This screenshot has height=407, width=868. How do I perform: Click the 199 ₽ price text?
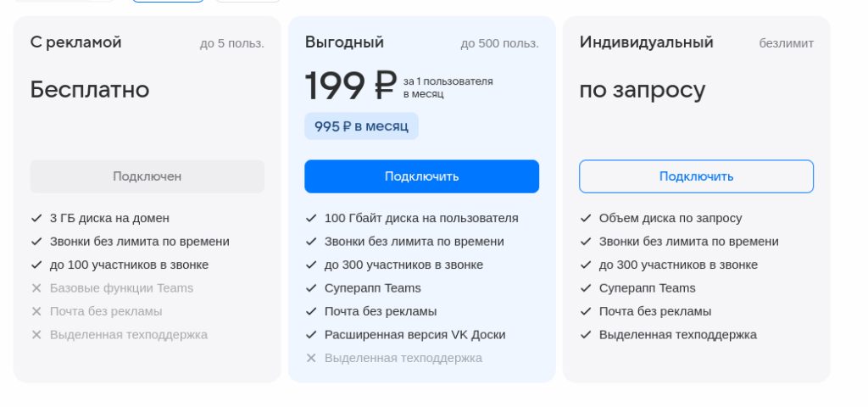click(350, 86)
